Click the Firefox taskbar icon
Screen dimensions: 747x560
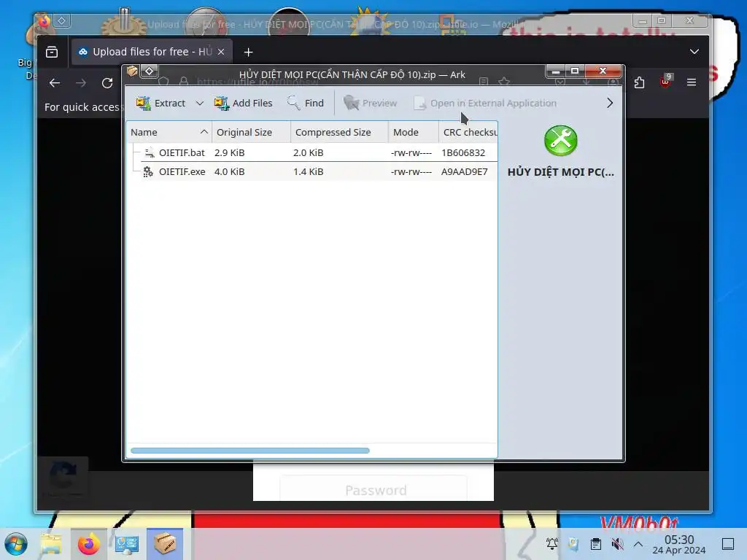tap(89, 544)
